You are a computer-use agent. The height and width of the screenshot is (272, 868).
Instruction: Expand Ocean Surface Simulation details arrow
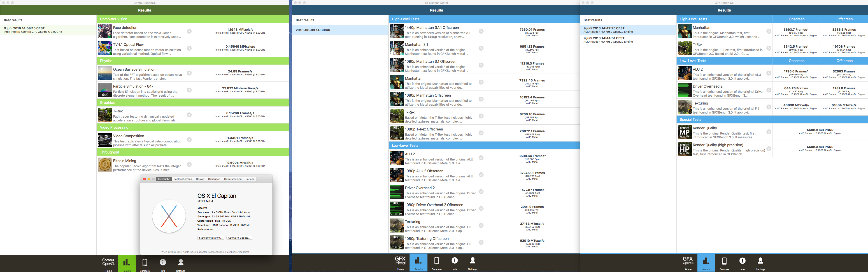pos(189,73)
